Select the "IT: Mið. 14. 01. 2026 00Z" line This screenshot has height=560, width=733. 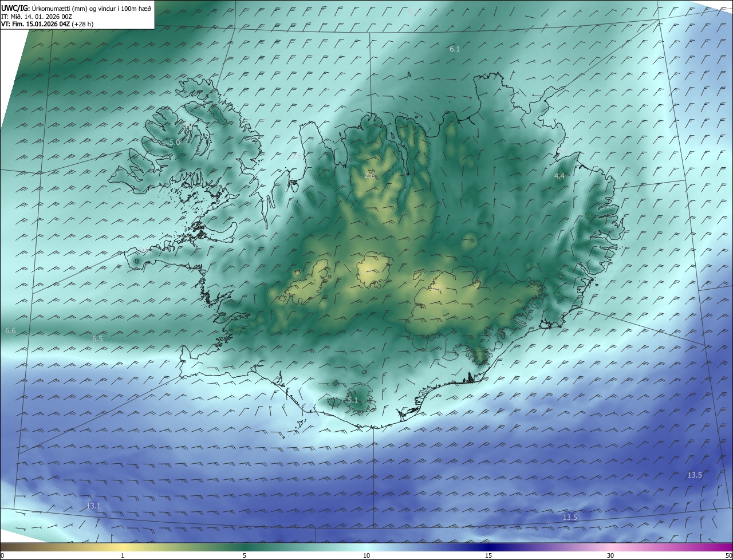click(36, 17)
